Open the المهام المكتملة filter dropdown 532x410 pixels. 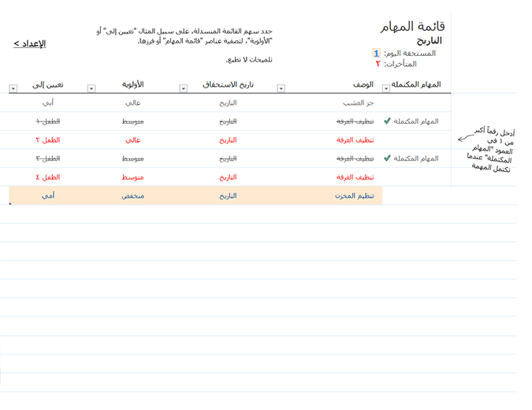tap(386, 88)
